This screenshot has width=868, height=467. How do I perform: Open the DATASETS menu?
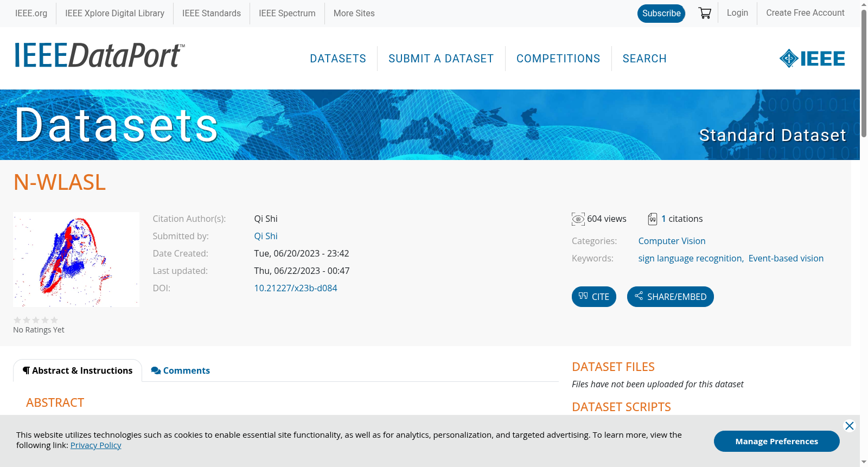[338, 59]
